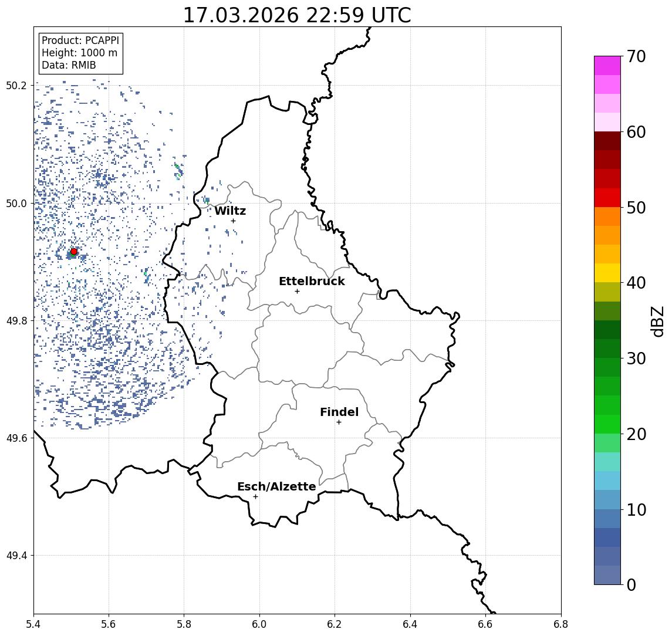672x636 pixels.
Task: Click the Esch/Alzette city label
Action: tap(276, 486)
